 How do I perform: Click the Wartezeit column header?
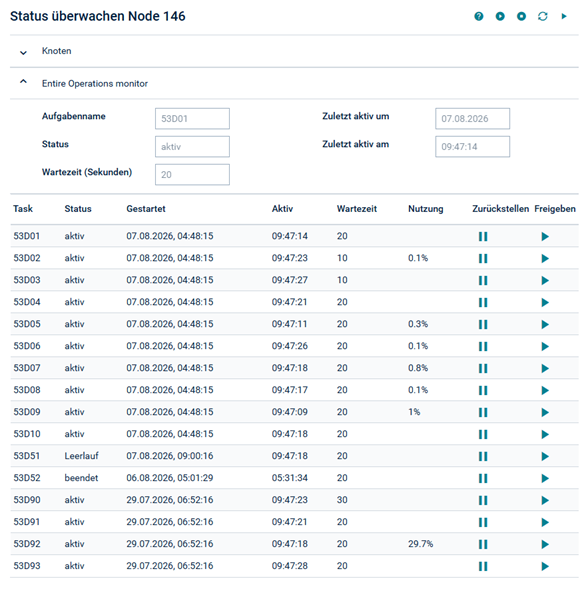357,209
